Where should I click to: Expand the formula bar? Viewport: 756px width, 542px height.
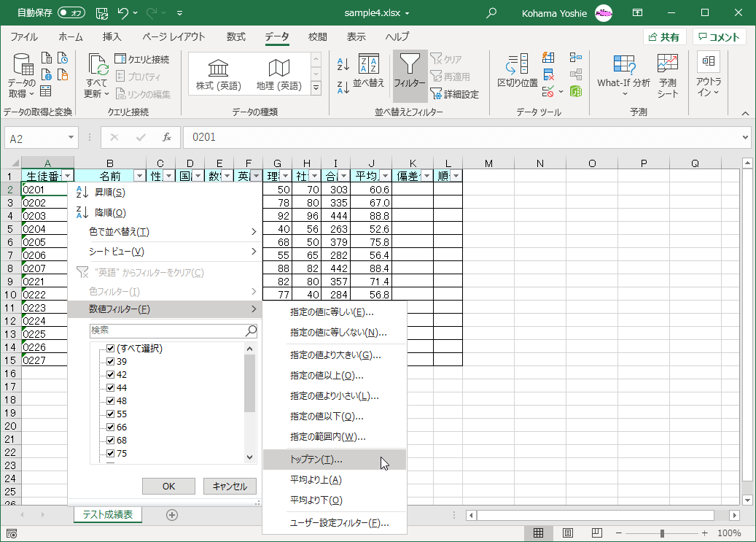(745, 138)
